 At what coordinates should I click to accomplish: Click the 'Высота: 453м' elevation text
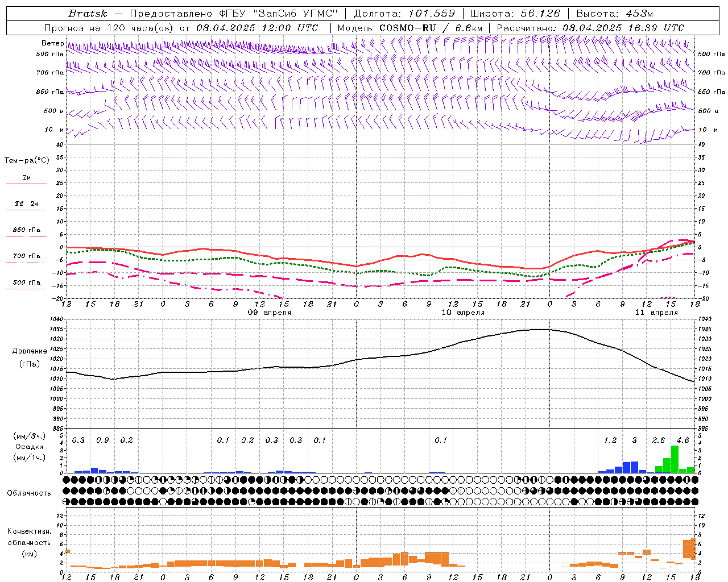tap(615, 14)
